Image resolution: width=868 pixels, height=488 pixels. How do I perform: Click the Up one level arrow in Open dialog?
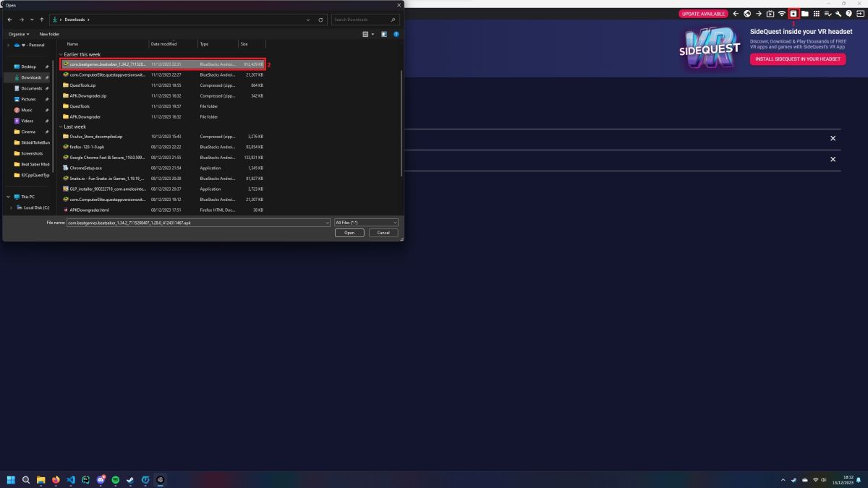coord(42,20)
